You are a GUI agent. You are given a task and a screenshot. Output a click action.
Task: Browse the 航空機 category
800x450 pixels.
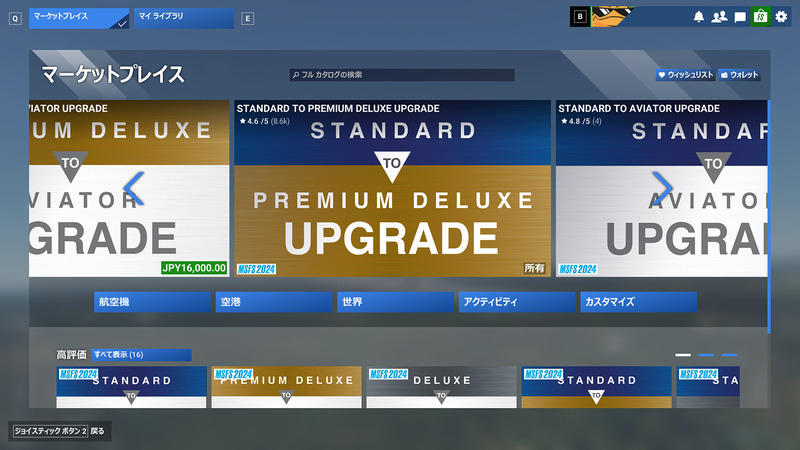[152, 302]
